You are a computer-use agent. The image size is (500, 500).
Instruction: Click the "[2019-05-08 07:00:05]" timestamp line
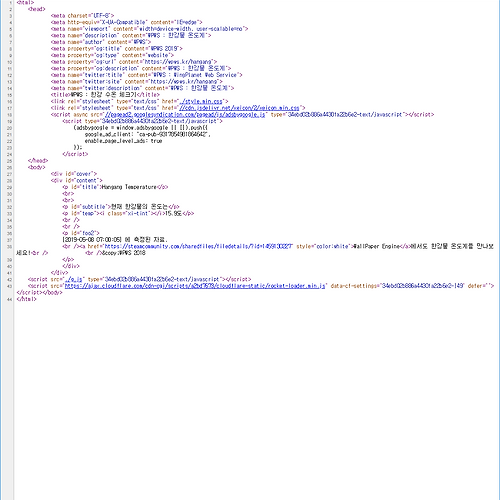[115, 240]
